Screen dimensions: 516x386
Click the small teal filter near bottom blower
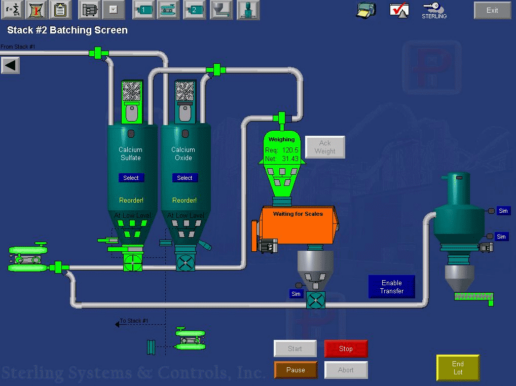151,347
